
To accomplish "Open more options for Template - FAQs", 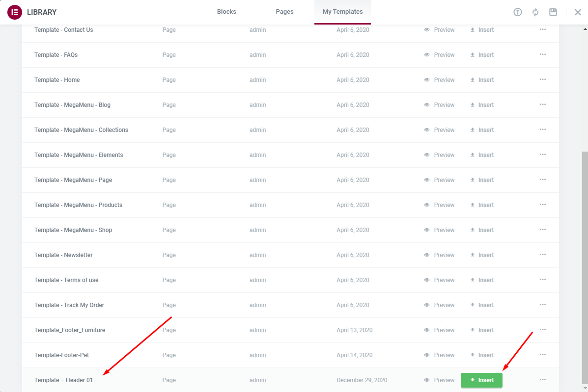I will pyautogui.click(x=543, y=54).
